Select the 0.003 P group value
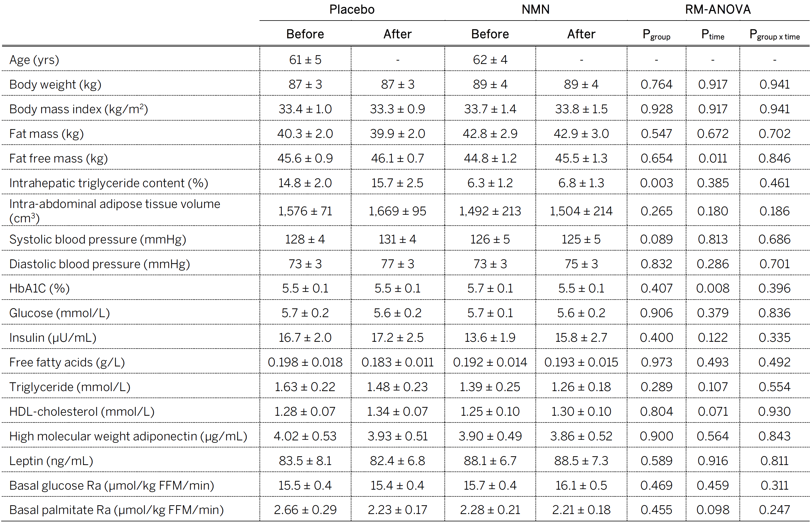This screenshot has height=524, width=812. click(x=656, y=183)
